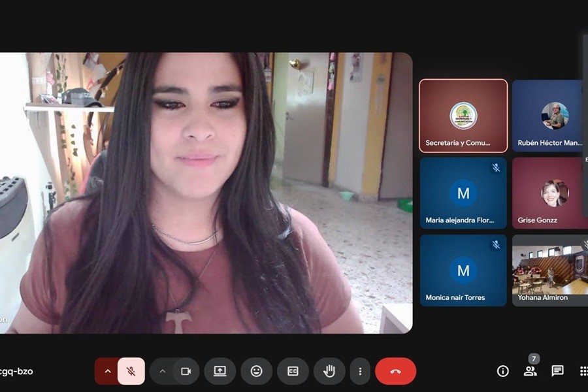
Task: Turn off the camera
Action: (186, 371)
